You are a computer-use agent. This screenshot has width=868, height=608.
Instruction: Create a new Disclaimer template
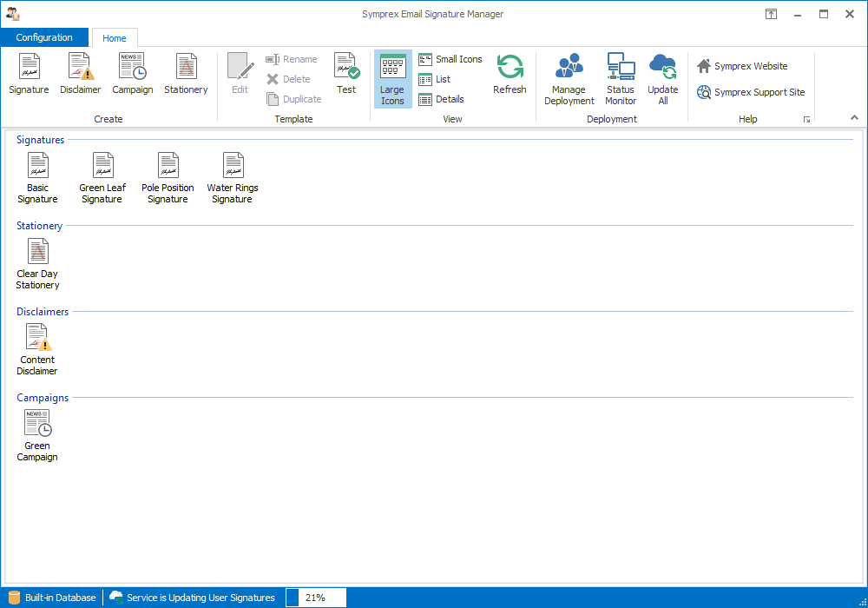[80, 74]
